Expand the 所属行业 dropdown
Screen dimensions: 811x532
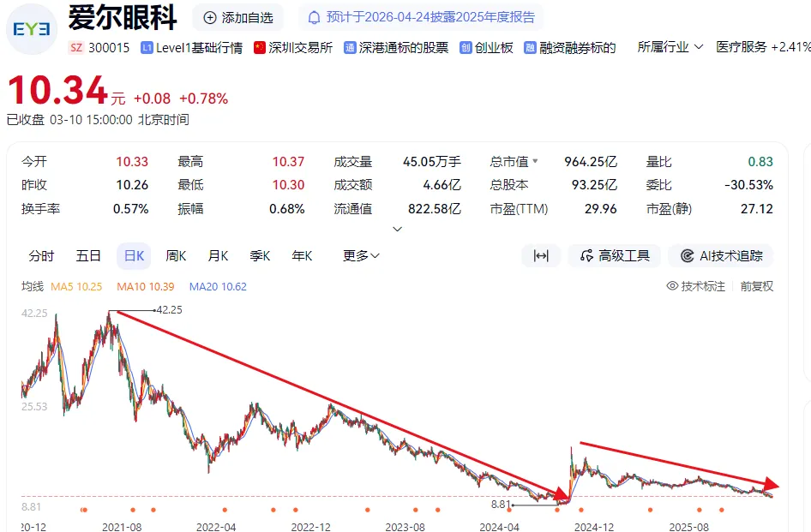pyautogui.click(x=670, y=47)
